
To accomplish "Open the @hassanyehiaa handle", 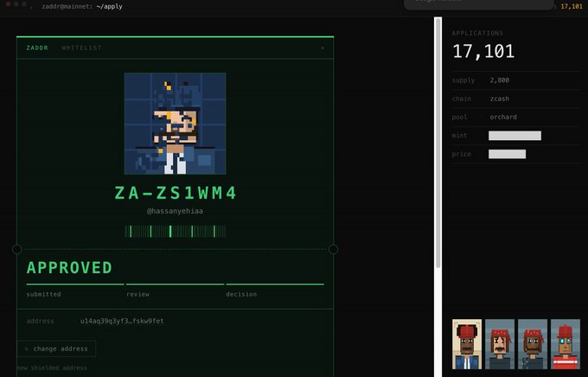I will pos(176,211).
